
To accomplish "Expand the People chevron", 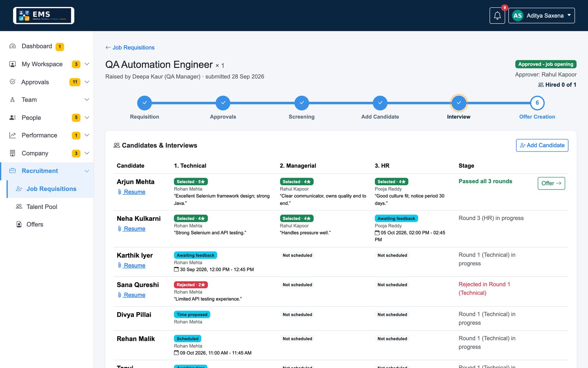I will 87,117.
